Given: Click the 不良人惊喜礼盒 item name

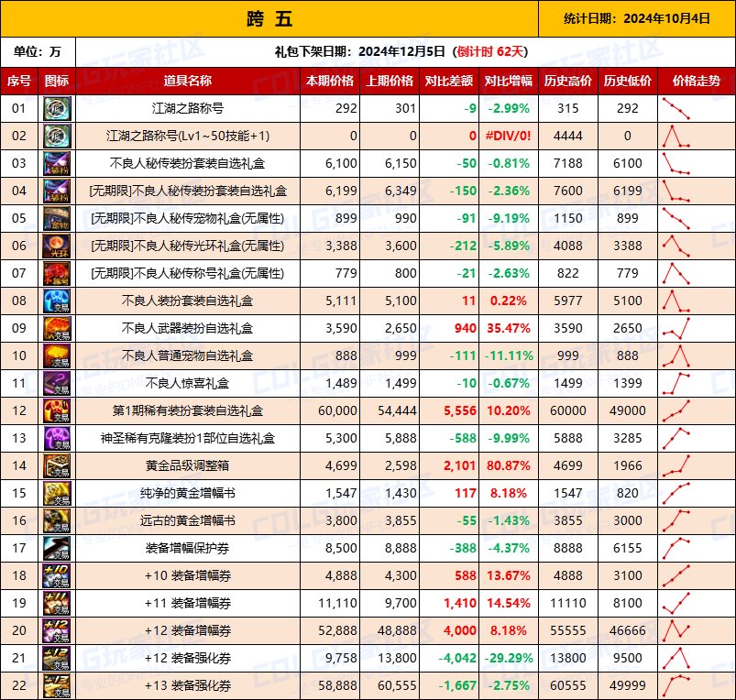Looking at the screenshot, I should click(188, 383).
